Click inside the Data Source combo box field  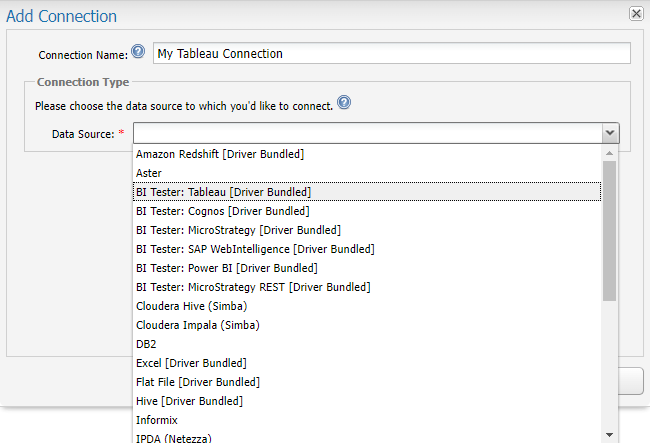[x=368, y=133]
